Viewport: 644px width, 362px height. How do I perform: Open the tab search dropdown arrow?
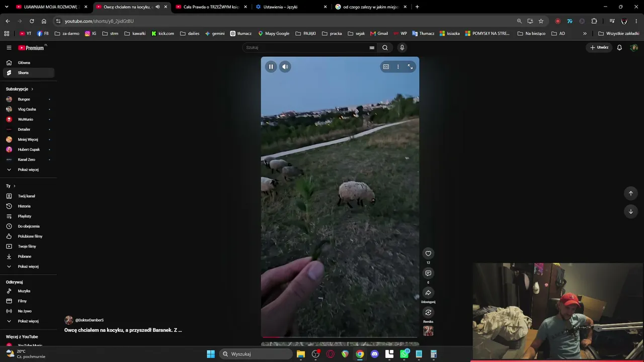pyautogui.click(x=7, y=7)
